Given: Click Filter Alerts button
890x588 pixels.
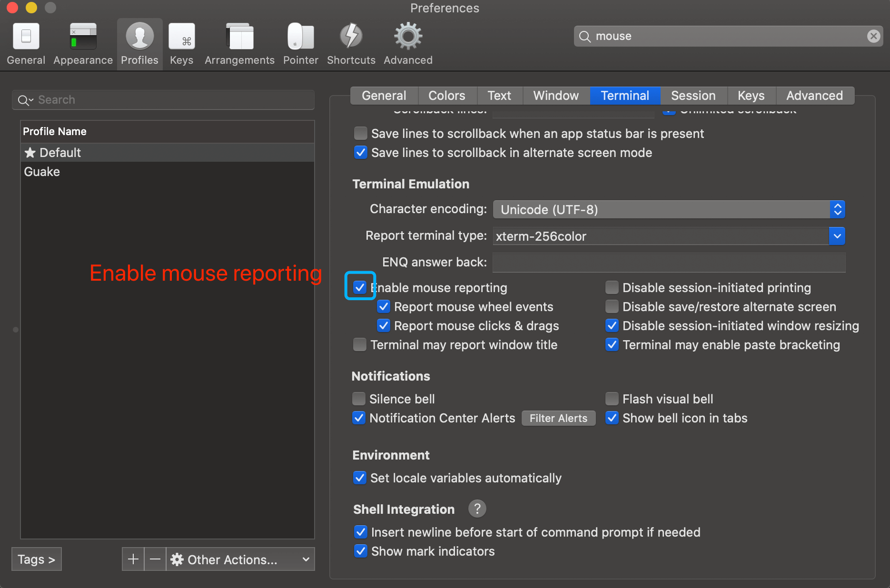Looking at the screenshot, I should [558, 418].
